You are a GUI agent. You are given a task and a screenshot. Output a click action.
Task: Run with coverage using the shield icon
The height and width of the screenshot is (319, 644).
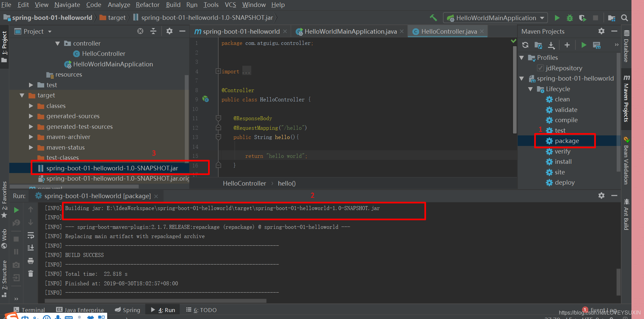[583, 18]
